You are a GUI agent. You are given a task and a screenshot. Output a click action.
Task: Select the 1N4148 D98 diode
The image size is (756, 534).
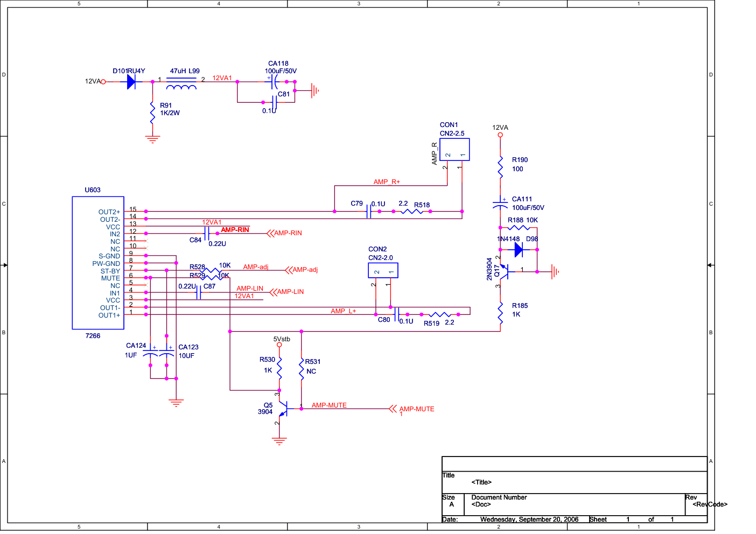[519, 249]
